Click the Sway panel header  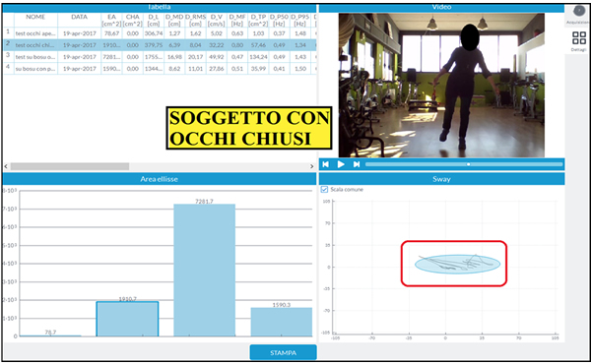(x=441, y=179)
